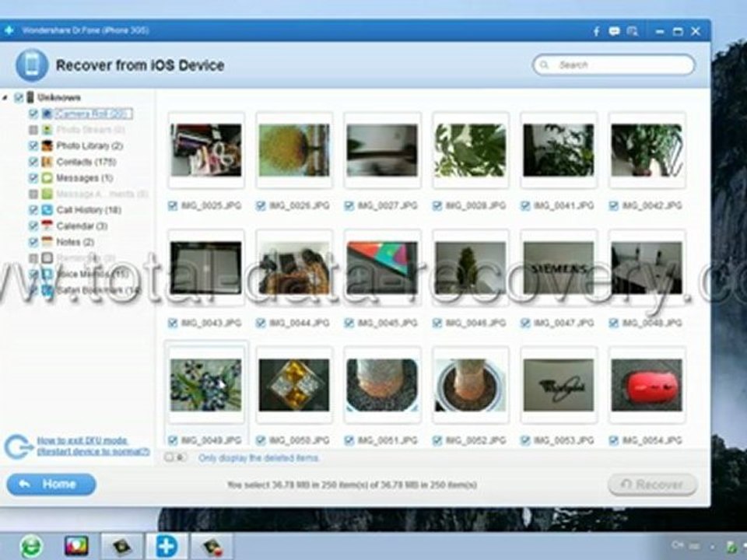Select Messages (1) in the tree
The height and width of the screenshot is (560, 747).
[84, 178]
